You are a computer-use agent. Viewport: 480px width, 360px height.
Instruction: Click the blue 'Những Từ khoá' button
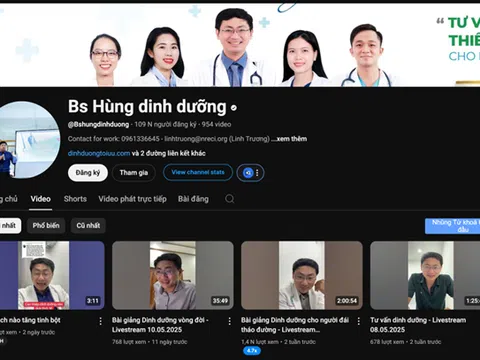pyautogui.click(x=452, y=226)
